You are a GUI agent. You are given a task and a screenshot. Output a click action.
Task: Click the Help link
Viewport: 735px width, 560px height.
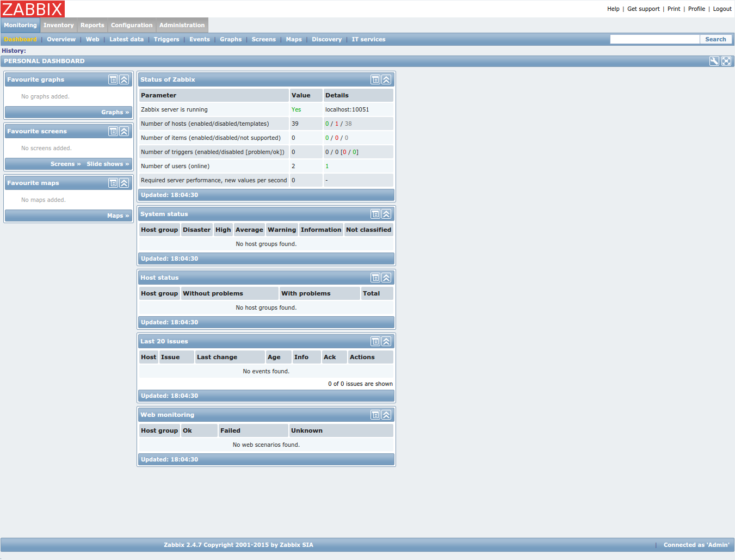[x=613, y=9]
